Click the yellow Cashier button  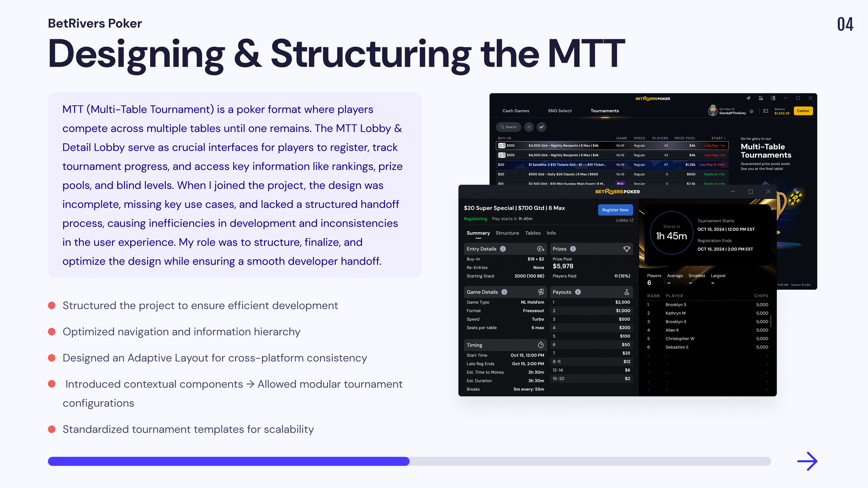[x=803, y=111]
